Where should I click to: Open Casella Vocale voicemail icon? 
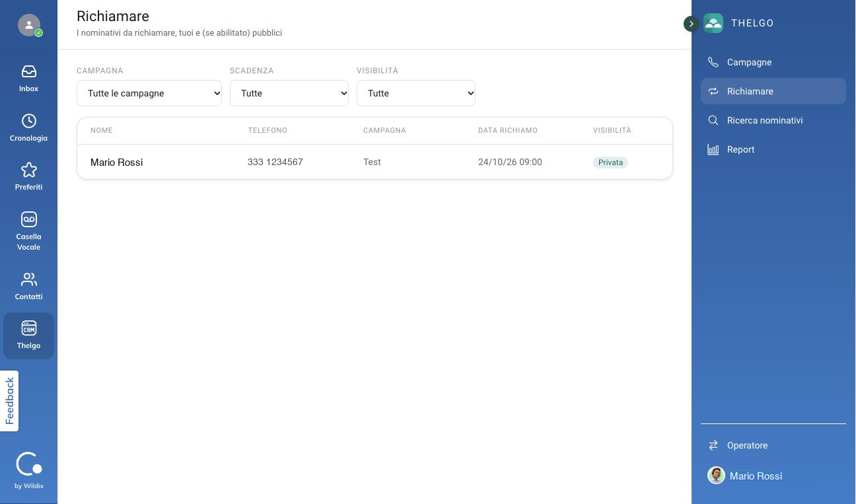tap(28, 219)
